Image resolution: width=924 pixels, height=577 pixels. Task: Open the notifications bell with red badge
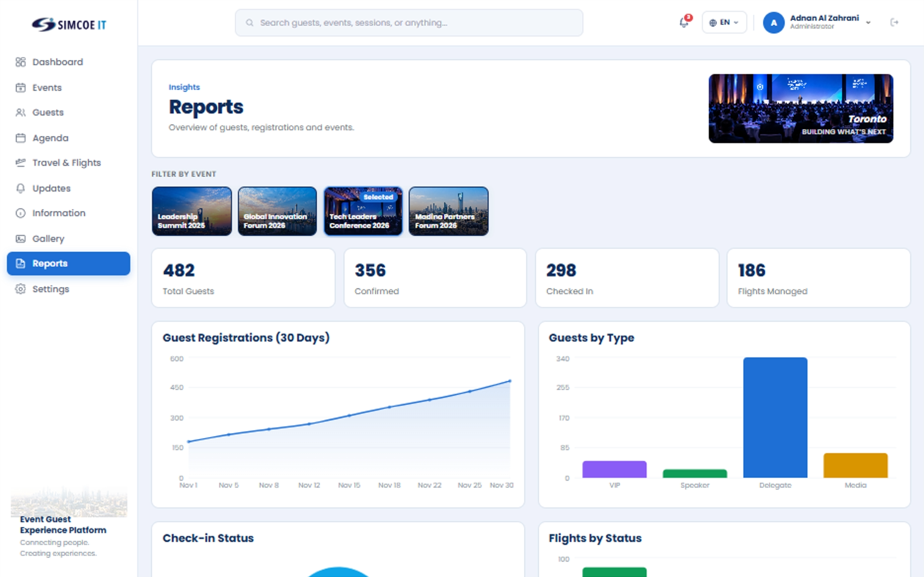[x=685, y=22]
